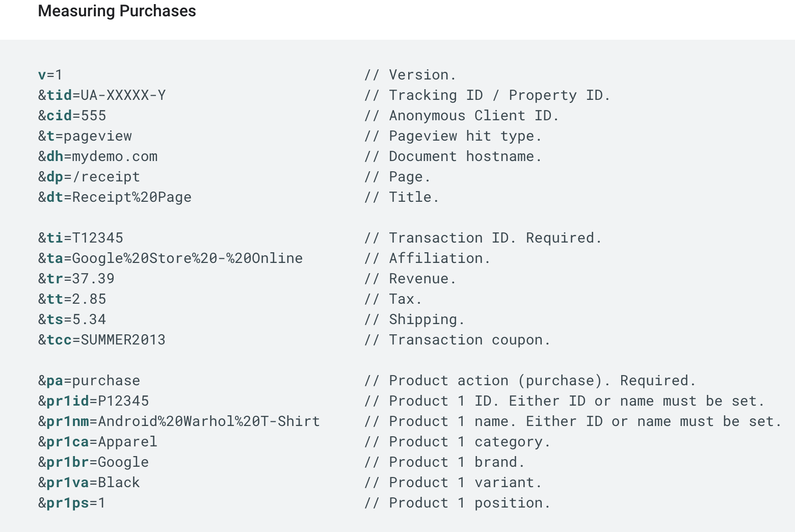
Task: Click the ts shipping parameter name
Action: [x=55, y=320]
